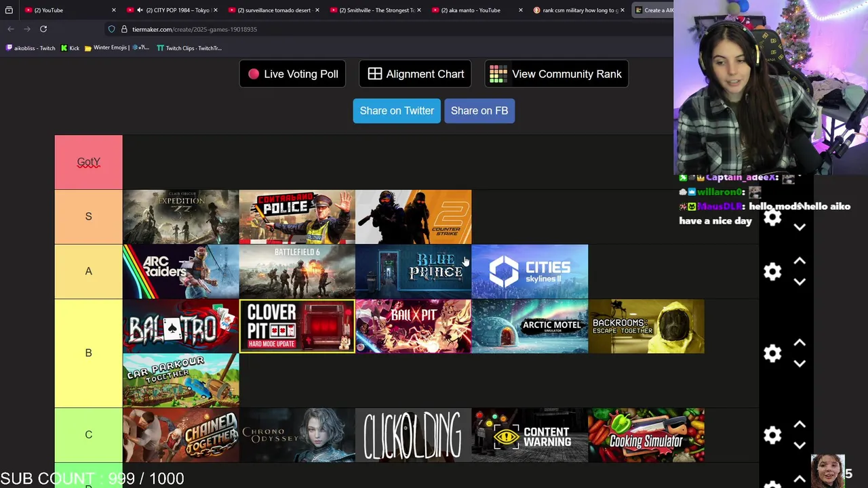This screenshot has width=868, height=488.
Task: Click the yellow A tier label
Action: [89, 271]
